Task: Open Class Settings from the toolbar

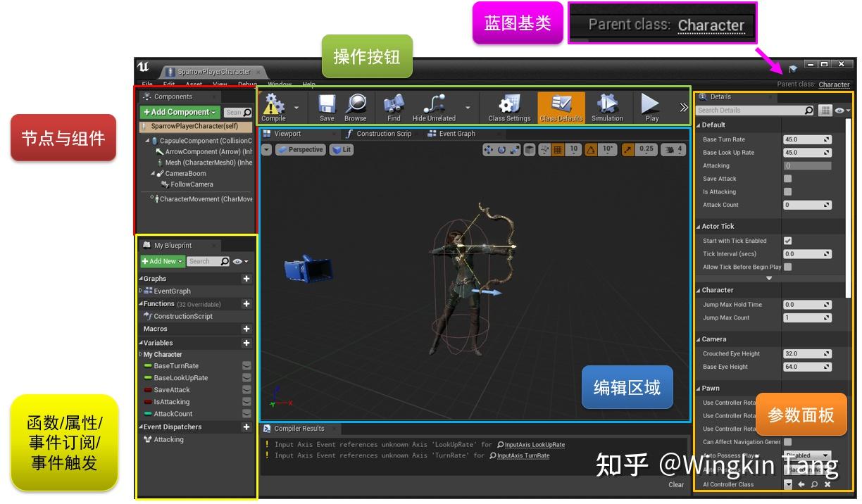Action: point(509,107)
